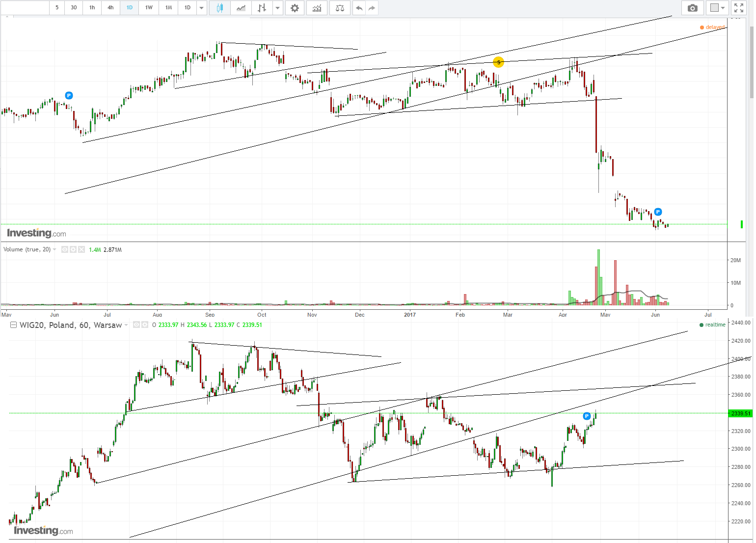Click the compare symbols scales icon

[340, 8]
